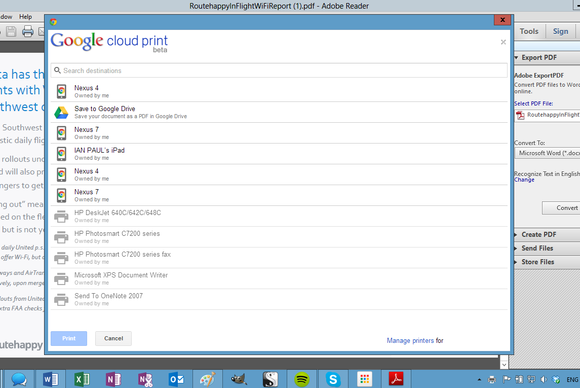Screen dimensions: 580x388
Task: Switch to the Sign pane tab
Action: [560, 31]
